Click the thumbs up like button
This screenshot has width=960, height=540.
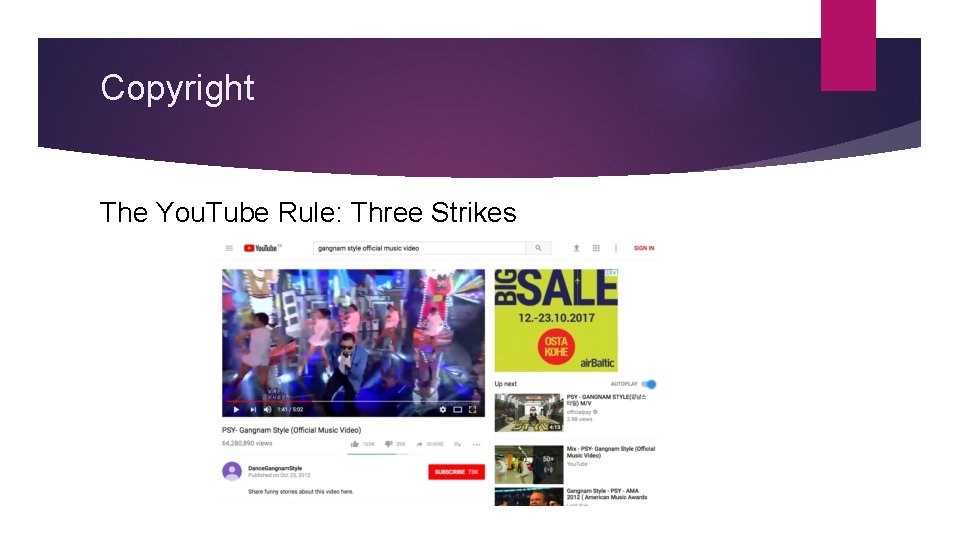pyautogui.click(x=354, y=444)
